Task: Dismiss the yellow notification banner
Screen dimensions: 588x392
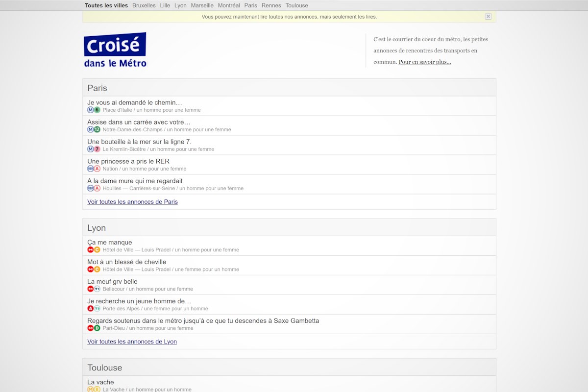Action: click(x=488, y=16)
